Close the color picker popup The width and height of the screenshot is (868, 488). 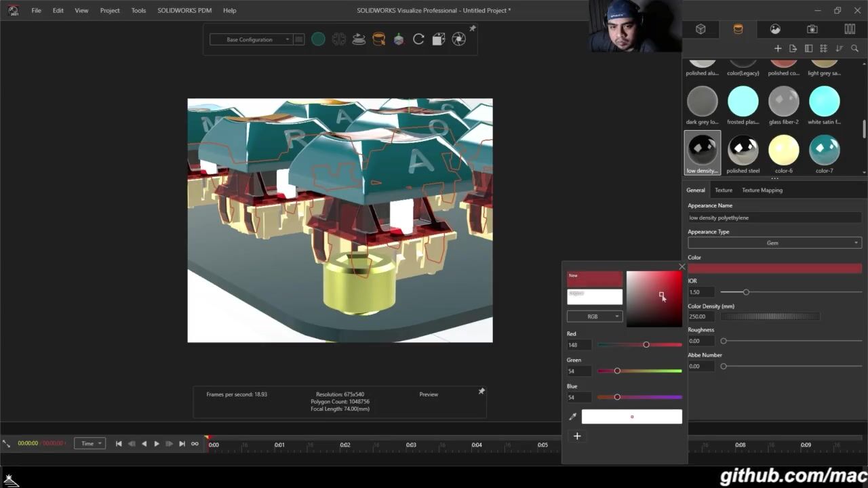tap(682, 266)
